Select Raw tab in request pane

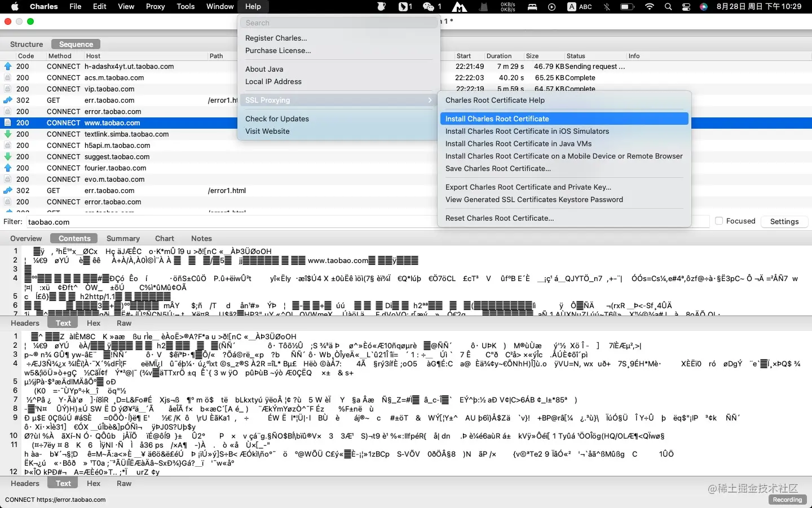[124, 323]
